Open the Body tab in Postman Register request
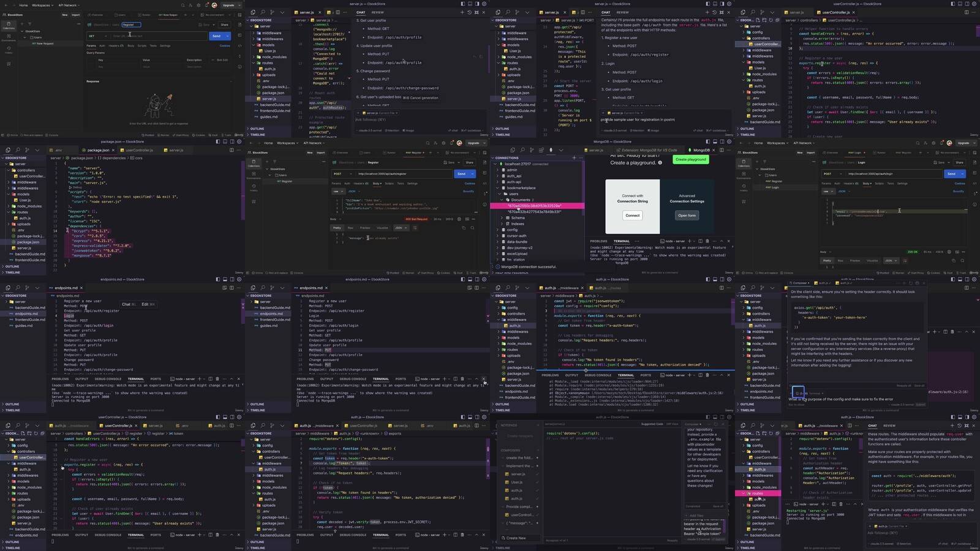The image size is (980, 551). (x=377, y=184)
